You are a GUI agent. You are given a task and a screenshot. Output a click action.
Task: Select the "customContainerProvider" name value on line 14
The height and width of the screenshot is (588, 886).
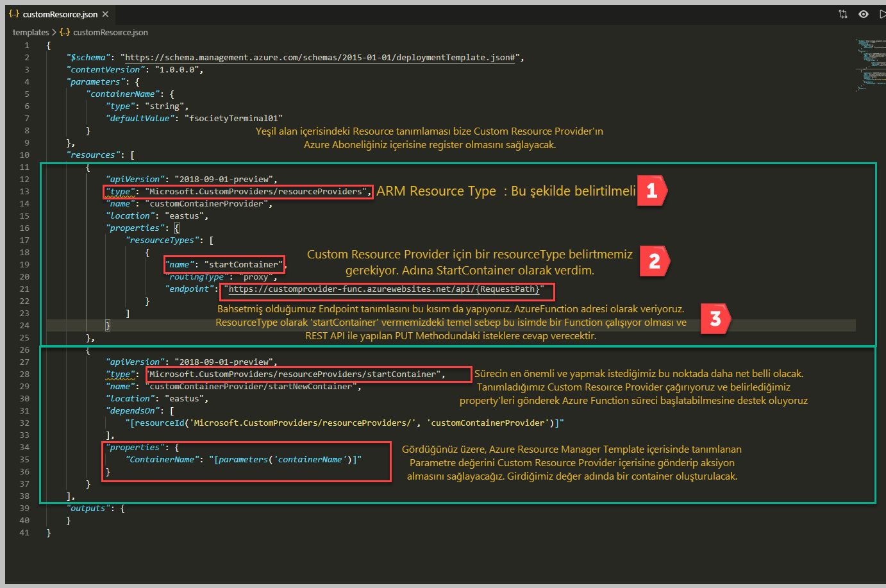[206, 203]
